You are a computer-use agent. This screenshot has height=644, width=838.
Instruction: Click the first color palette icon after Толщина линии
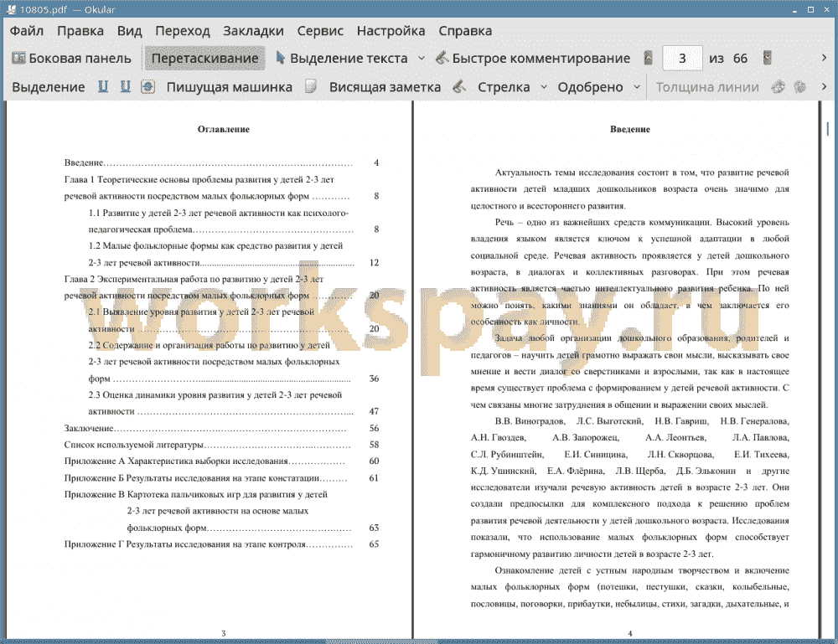779,86
